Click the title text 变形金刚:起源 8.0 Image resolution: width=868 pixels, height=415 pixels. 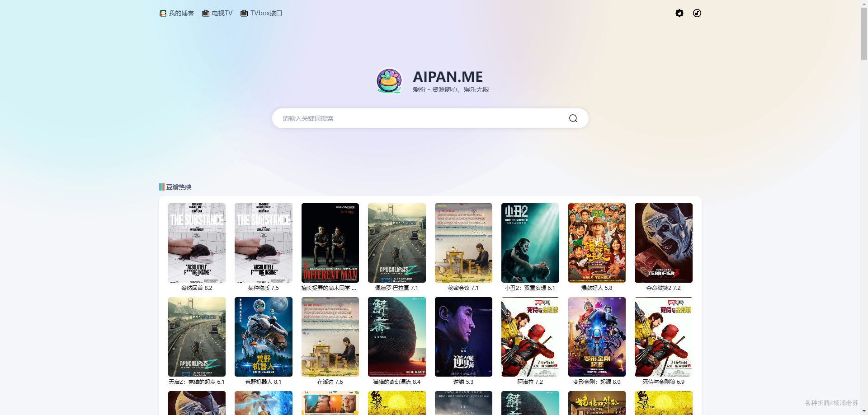coord(597,382)
